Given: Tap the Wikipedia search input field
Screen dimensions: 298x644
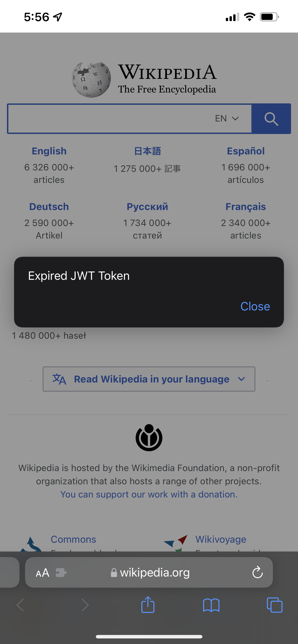Looking at the screenshot, I should 108,119.
